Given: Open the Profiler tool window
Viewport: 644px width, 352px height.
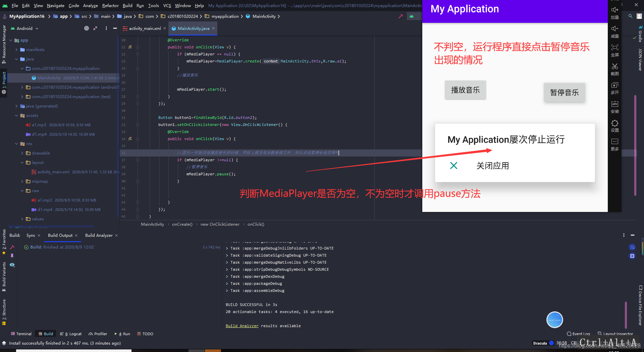Looking at the screenshot, I should coord(98,334).
